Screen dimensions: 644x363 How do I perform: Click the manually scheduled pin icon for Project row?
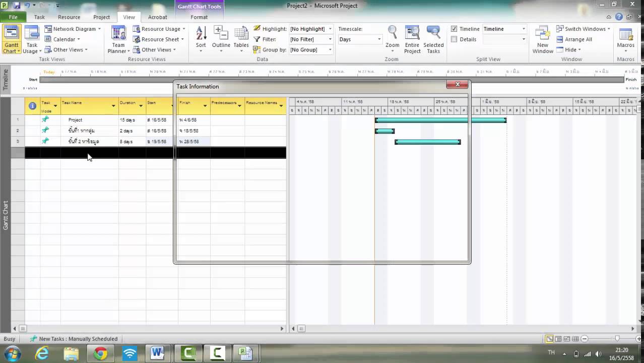click(45, 119)
